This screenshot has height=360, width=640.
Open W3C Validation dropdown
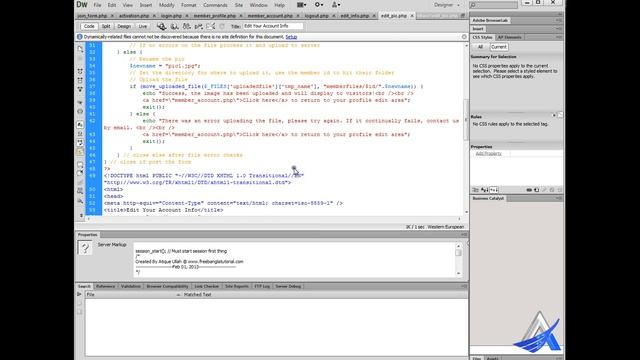point(199,26)
